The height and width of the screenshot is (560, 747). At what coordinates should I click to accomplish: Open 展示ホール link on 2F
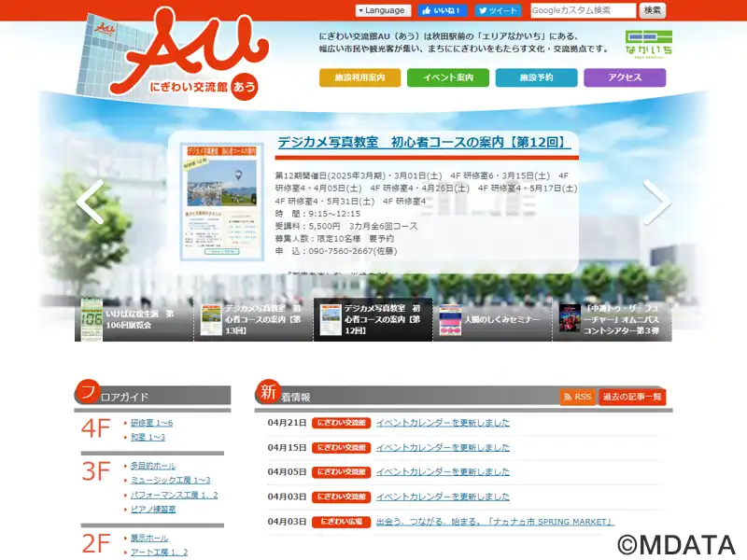(149, 538)
